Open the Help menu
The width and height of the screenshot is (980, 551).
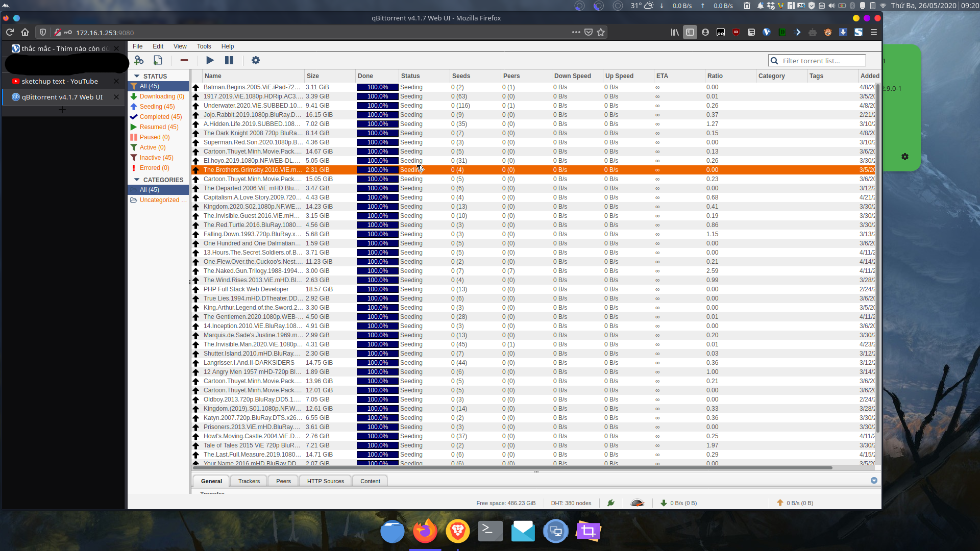point(228,46)
